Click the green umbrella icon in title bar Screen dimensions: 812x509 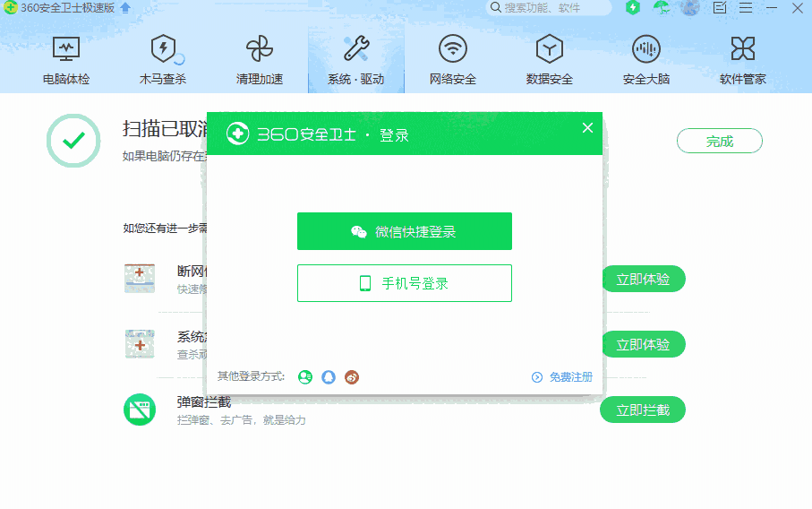point(662,7)
